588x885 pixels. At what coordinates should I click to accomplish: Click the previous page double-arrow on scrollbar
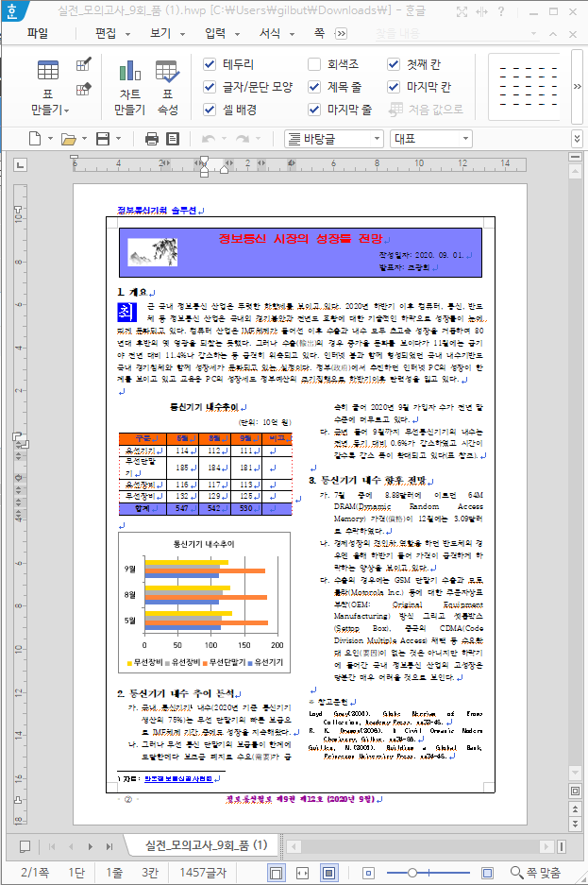click(575, 809)
